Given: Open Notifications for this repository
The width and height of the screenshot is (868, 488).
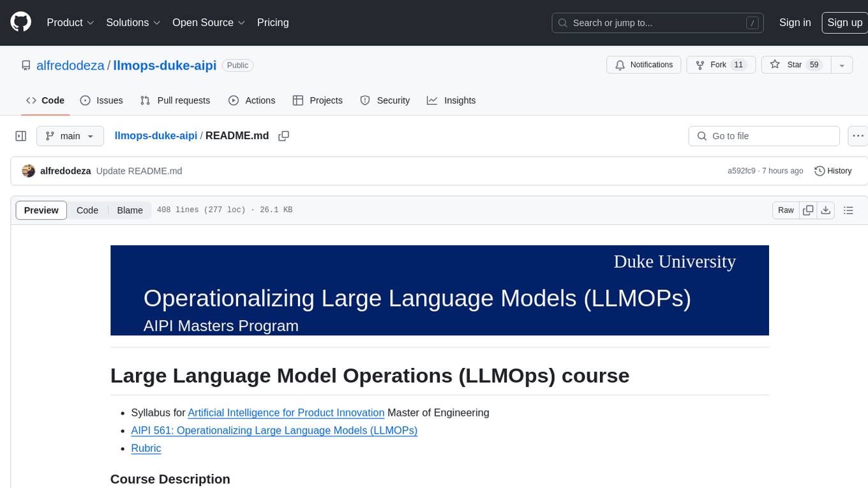Looking at the screenshot, I should coord(644,65).
